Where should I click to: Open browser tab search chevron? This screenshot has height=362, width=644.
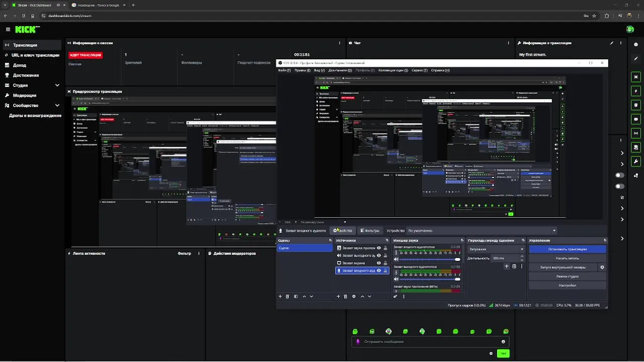point(6,5)
